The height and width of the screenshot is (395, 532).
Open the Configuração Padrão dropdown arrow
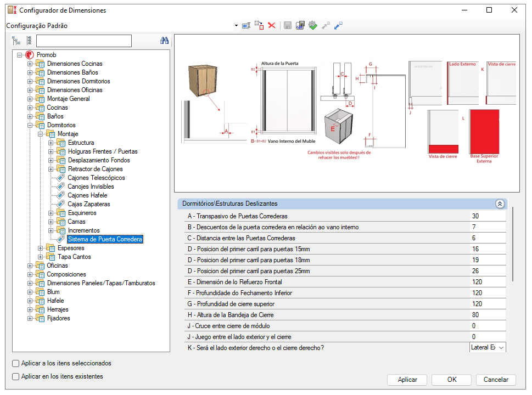(x=236, y=26)
